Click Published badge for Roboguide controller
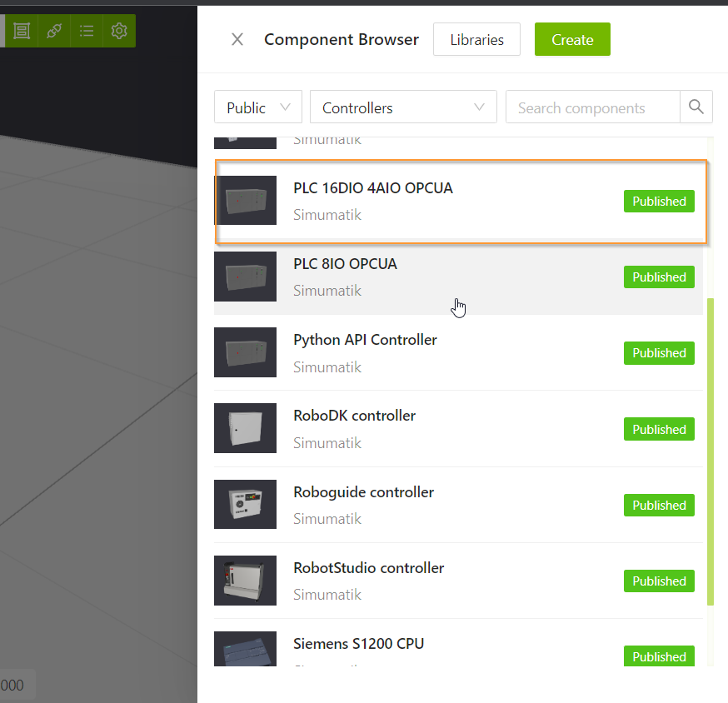 659,506
